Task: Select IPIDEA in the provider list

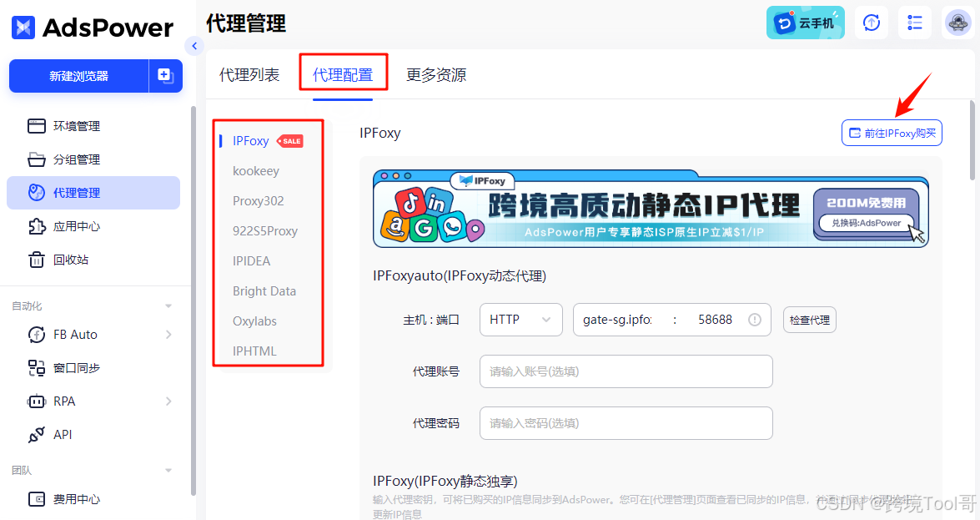Action: point(251,261)
